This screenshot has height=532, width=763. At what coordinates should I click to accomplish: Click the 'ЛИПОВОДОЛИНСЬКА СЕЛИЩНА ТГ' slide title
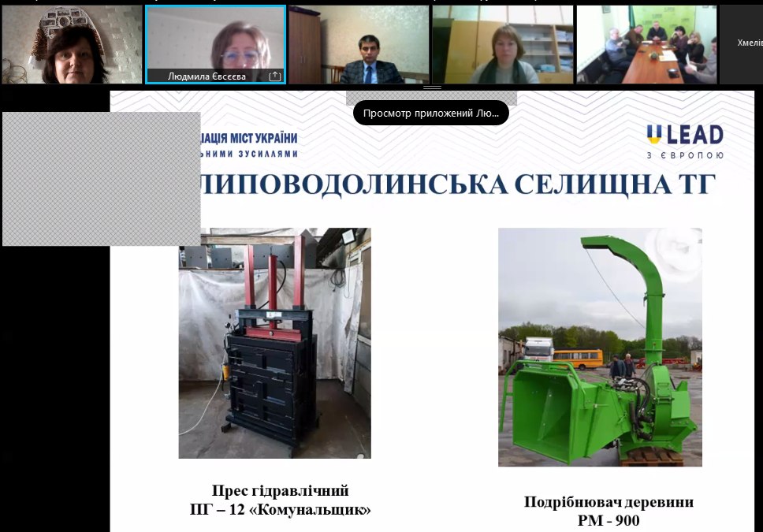tap(457, 184)
